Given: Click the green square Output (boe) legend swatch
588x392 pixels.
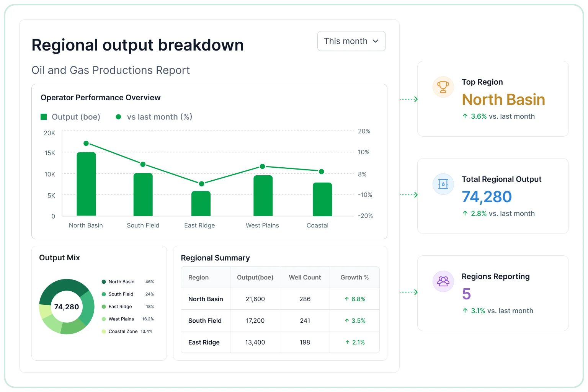Looking at the screenshot, I should pyautogui.click(x=44, y=117).
